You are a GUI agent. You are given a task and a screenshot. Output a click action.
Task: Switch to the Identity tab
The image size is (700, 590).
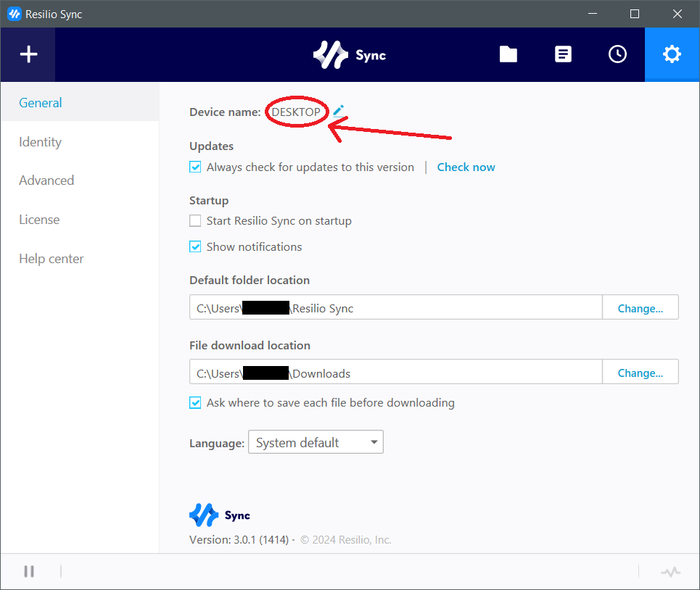pyautogui.click(x=40, y=142)
